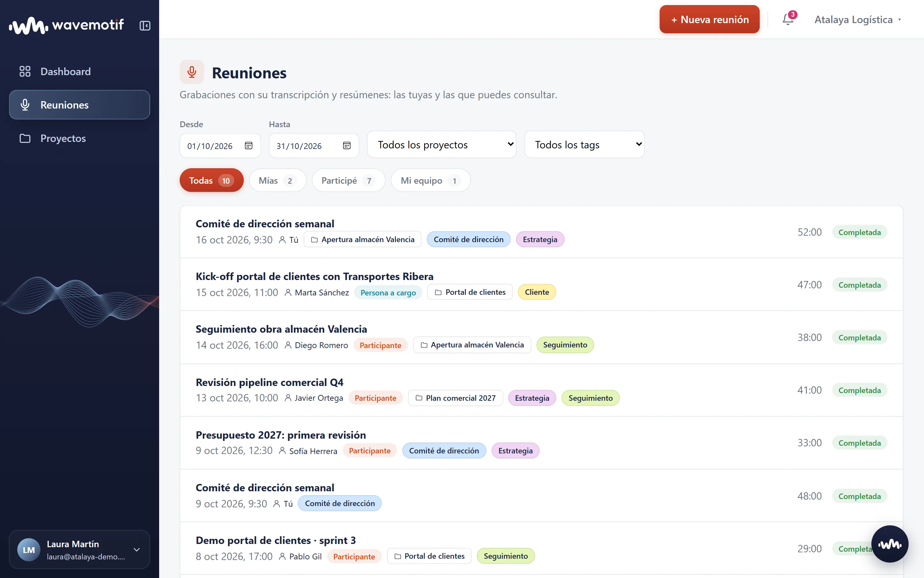Click the yellow Cliente tag
924x578 pixels.
click(537, 292)
